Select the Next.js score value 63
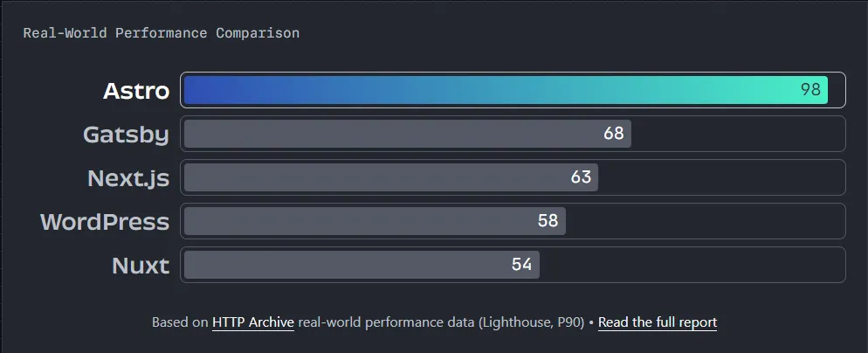 (x=581, y=177)
